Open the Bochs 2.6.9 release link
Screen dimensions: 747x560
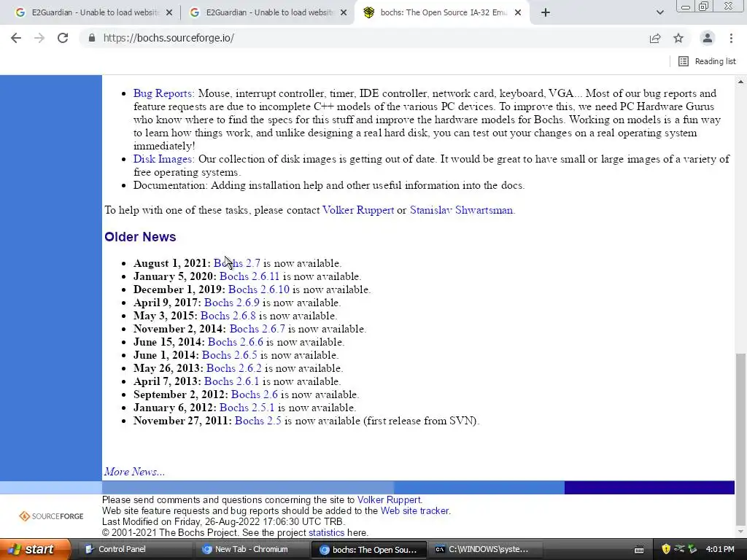pos(231,303)
